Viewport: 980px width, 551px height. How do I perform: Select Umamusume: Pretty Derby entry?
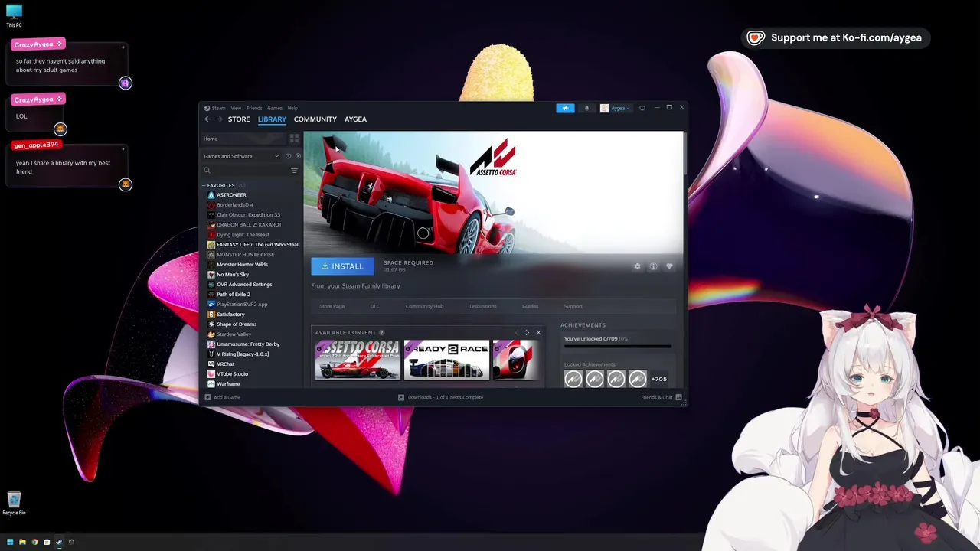click(248, 344)
